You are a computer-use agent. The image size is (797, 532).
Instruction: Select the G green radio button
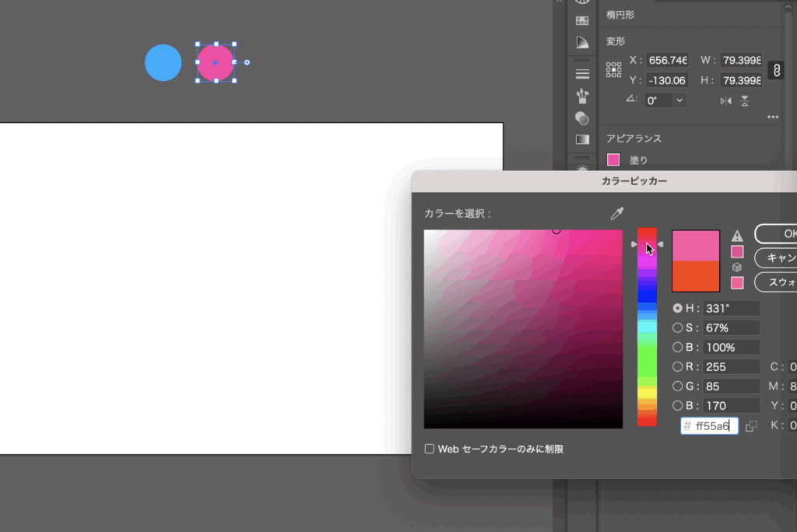677,386
